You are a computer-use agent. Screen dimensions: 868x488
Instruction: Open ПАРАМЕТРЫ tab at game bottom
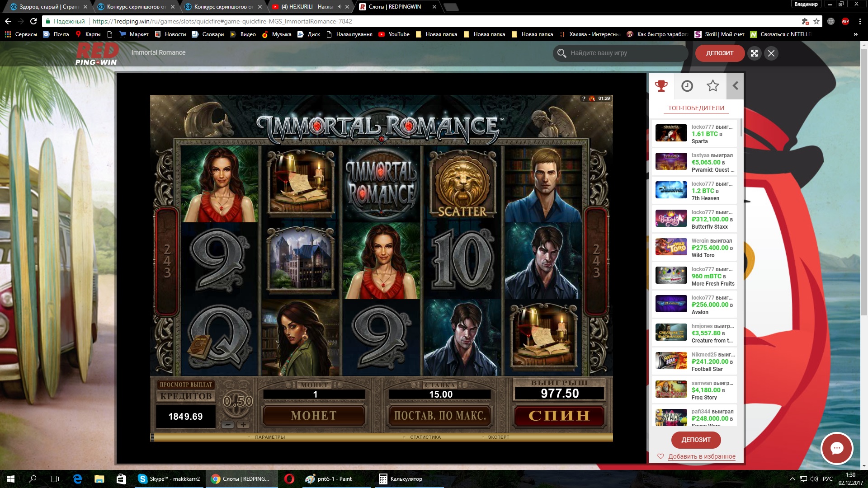pos(270,437)
